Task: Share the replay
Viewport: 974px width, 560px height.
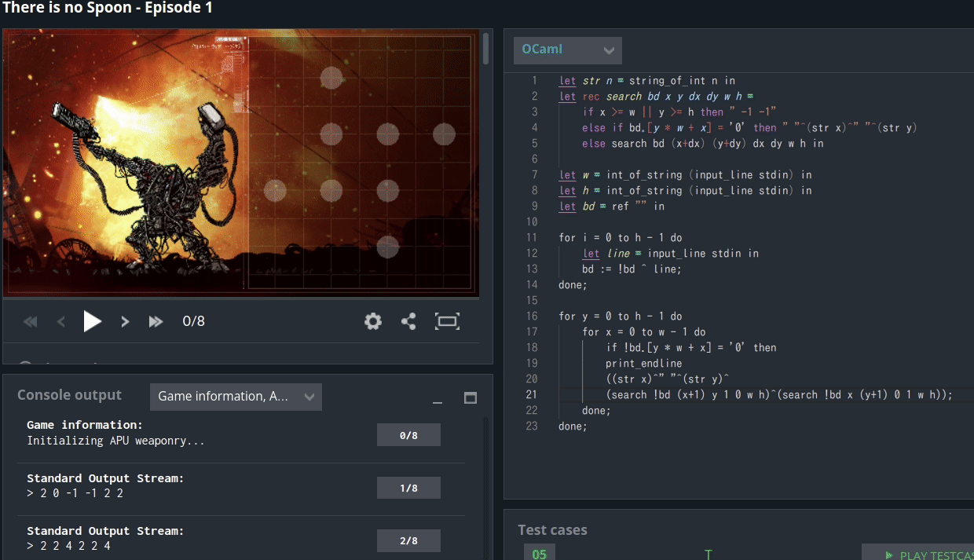Action: tap(408, 321)
